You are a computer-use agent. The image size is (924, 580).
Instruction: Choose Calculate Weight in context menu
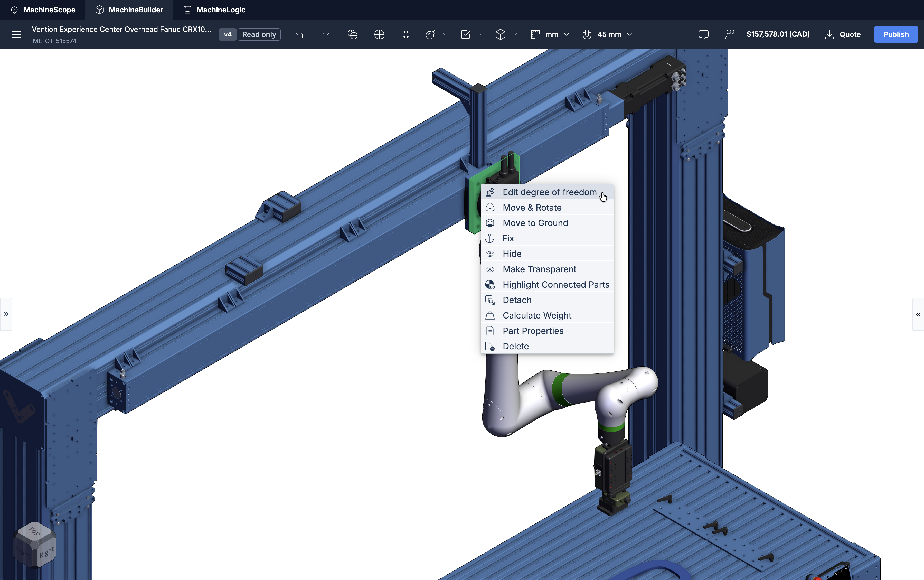(547, 315)
